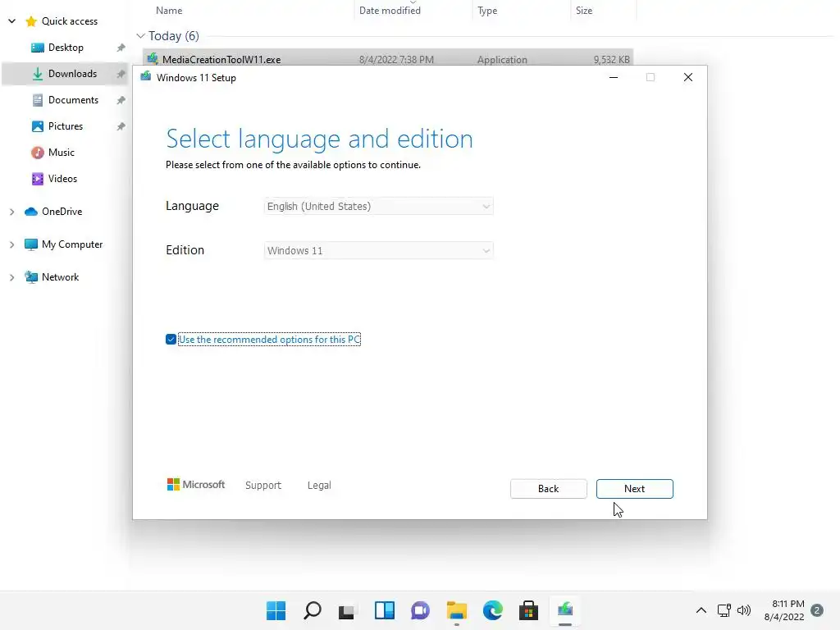Image resolution: width=840 pixels, height=630 pixels.
Task: Open clock and date panel
Action: [784, 610]
